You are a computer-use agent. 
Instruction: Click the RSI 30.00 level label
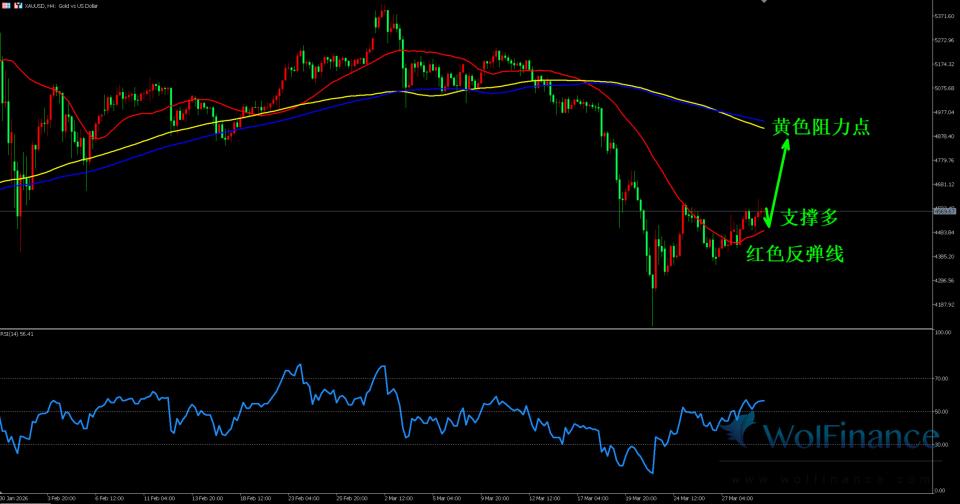click(x=941, y=444)
